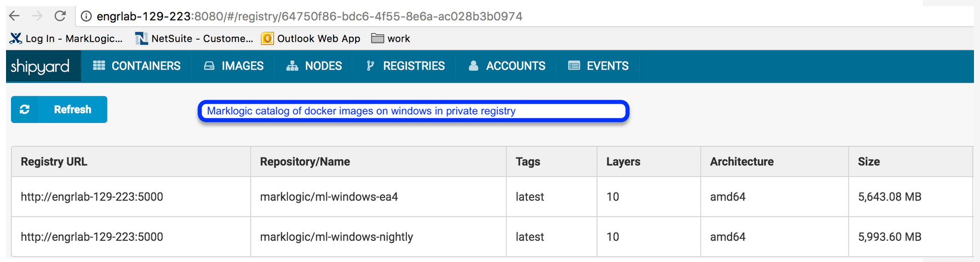Click the browser back arrow
The height and width of the screenshot is (262, 980).
click(x=15, y=16)
